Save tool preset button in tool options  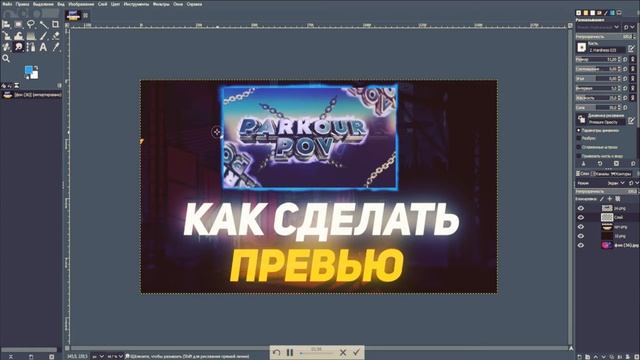(x=583, y=164)
